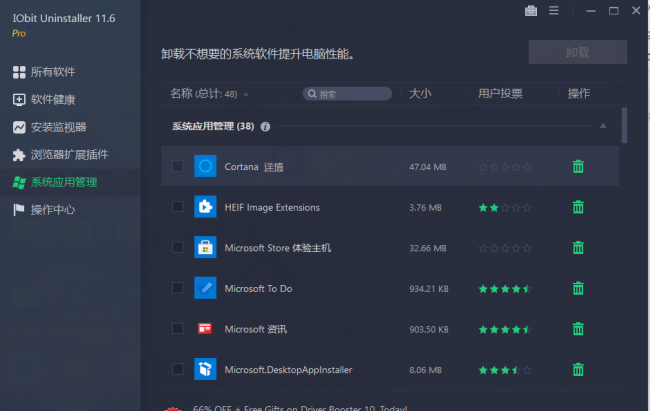The width and height of the screenshot is (650, 411).
Task: Open the toolbox briefcase icon in title bar
Action: pos(531,10)
